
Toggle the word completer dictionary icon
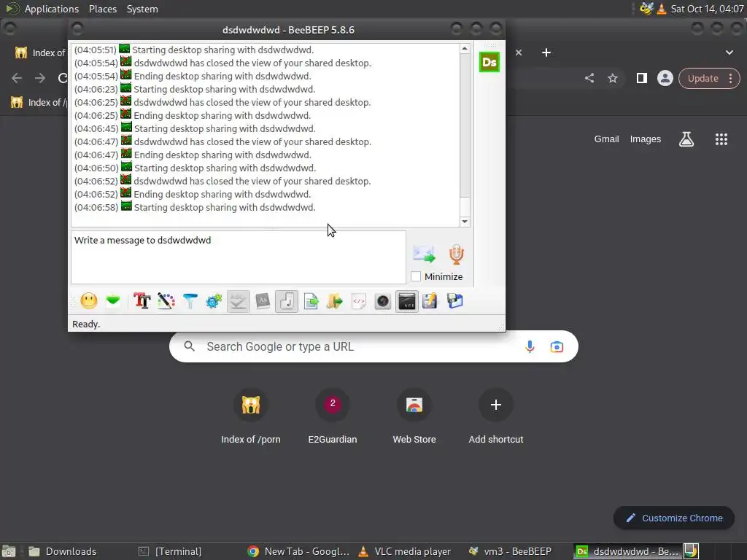tap(263, 301)
